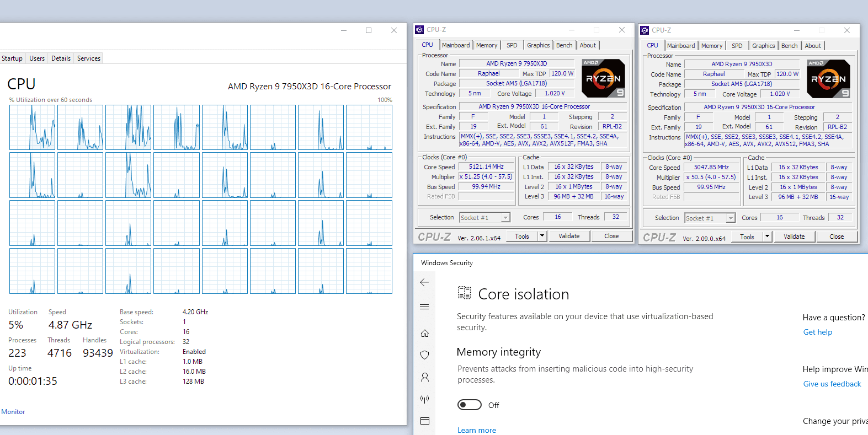
Task: Open Socket #1 selection in right CPU-Z
Action: tap(710, 218)
